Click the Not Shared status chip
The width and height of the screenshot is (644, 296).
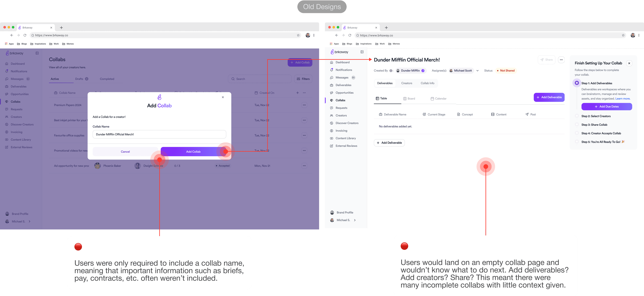506,71
